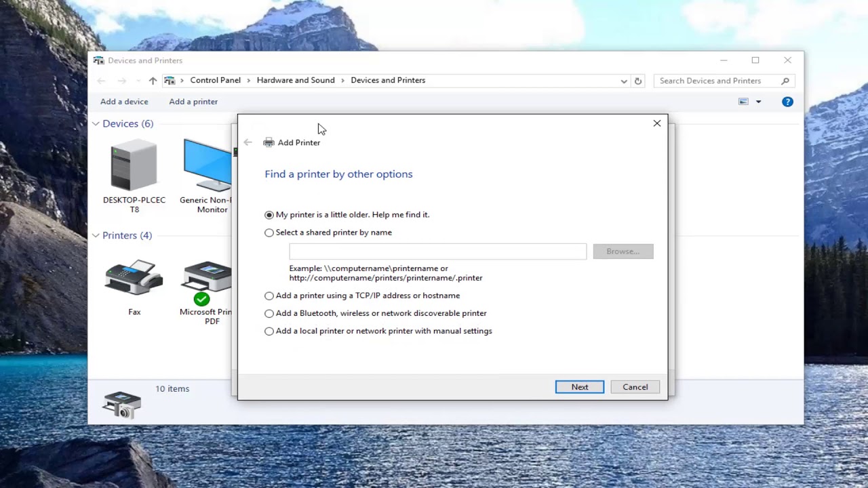
Task: Enable adding printer by TCP/IP address
Action: (269, 296)
